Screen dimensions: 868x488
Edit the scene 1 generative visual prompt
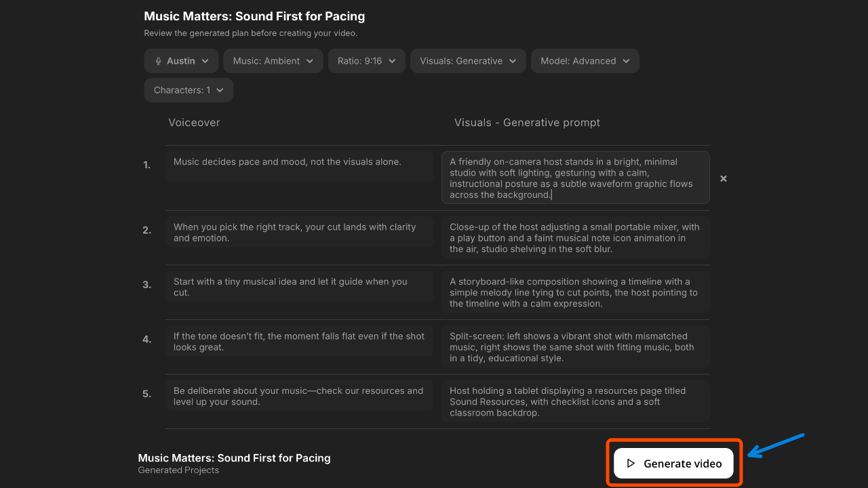click(575, 178)
